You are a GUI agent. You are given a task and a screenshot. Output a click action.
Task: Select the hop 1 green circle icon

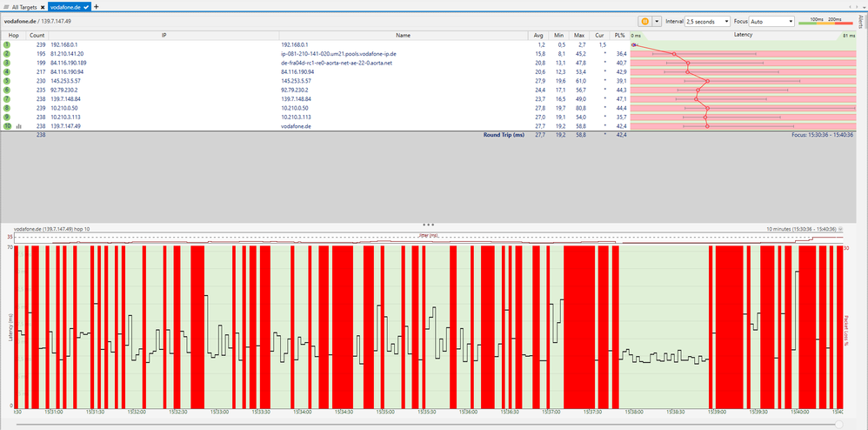pos(7,44)
